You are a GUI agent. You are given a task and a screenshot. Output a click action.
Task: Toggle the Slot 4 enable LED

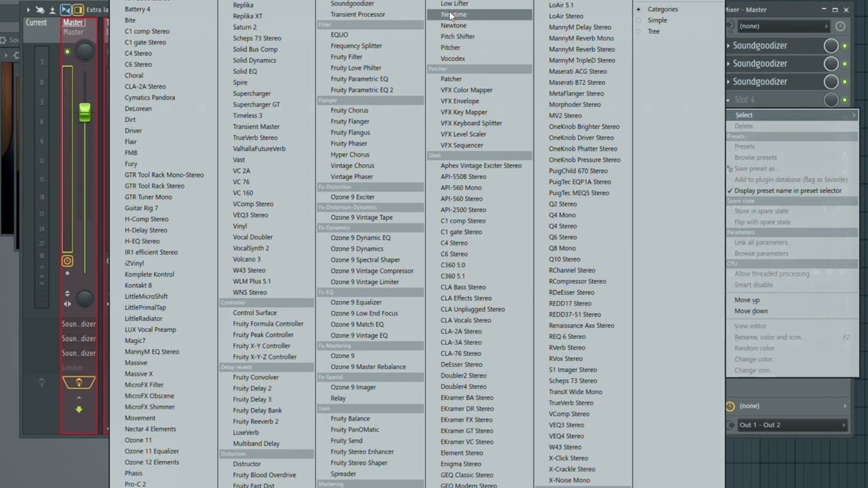coord(845,100)
